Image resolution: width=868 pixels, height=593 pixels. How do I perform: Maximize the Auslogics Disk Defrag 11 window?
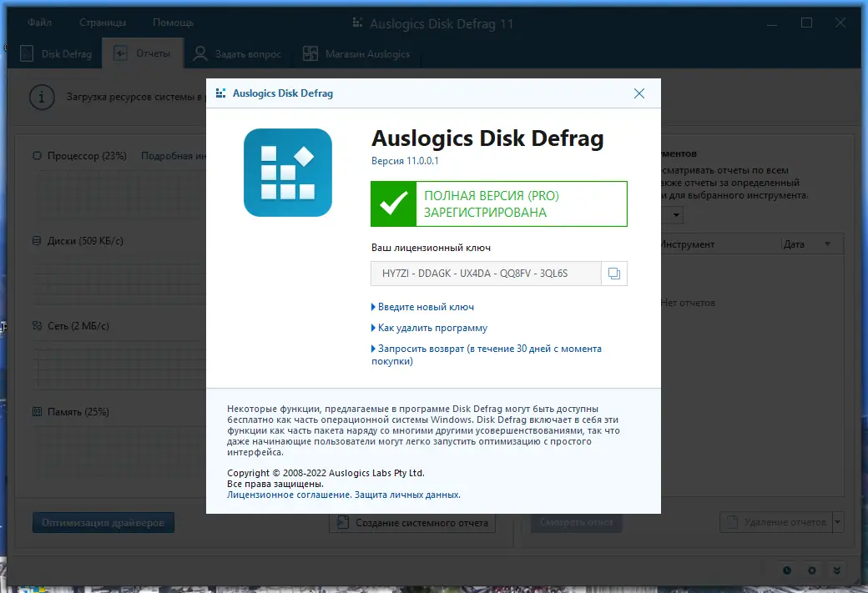tap(806, 23)
